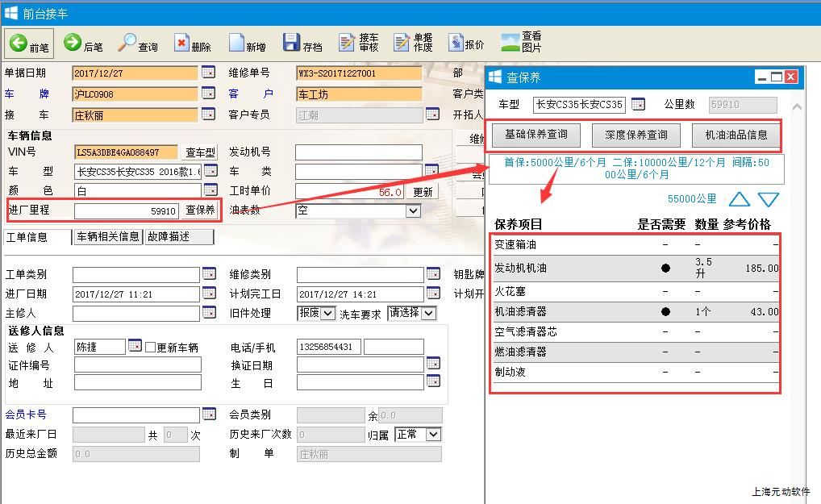Toggle the 更新车辆 checkbox
This screenshot has height=504, width=821.
150,348
